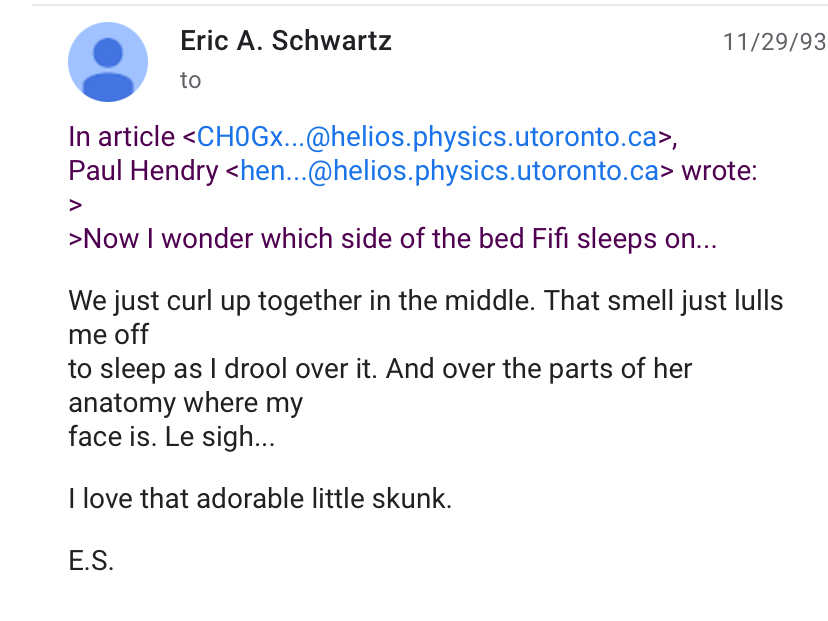
Task: Click the 'me off' text line
Action: [109, 335]
